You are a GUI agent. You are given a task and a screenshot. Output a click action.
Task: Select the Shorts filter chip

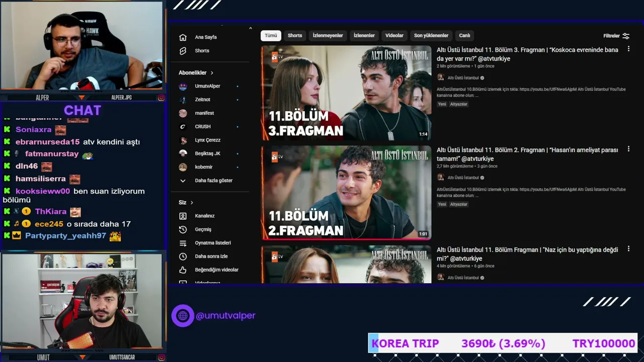pos(295,36)
